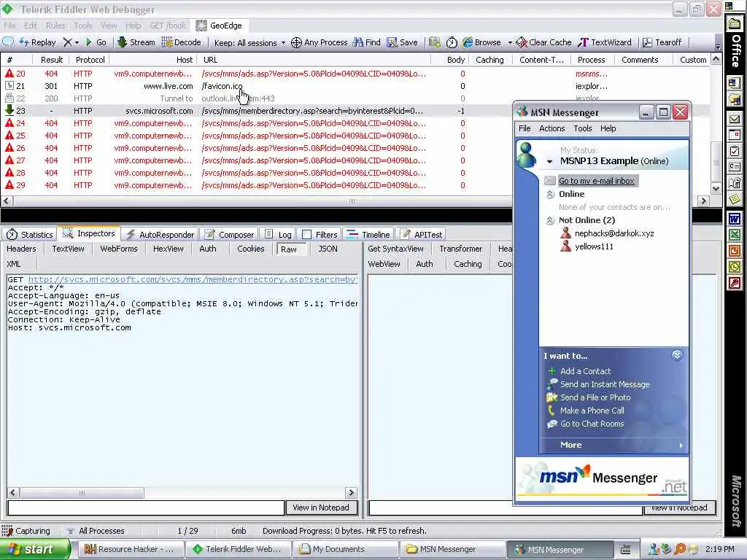
Task: Sort sessions by the Result column header
Action: [52, 60]
